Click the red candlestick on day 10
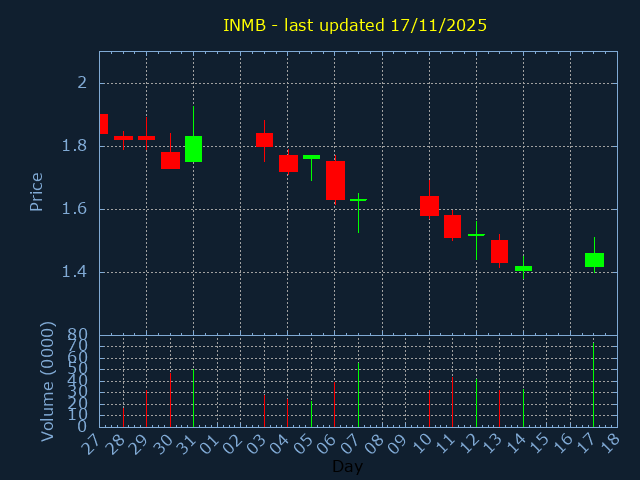Screen dimensions: 640x480 429,206
